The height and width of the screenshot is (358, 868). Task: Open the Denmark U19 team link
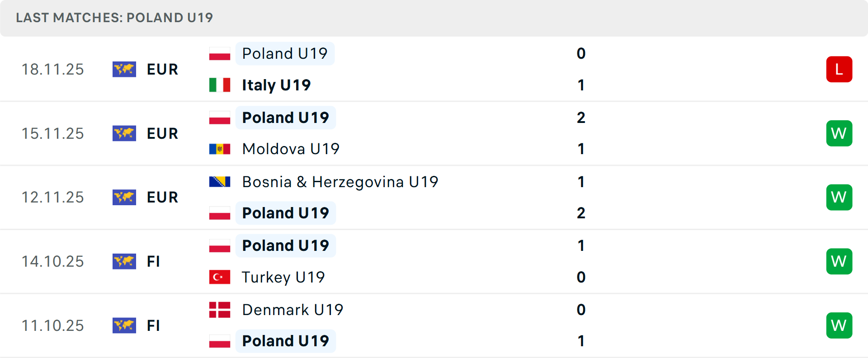click(x=292, y=310)
